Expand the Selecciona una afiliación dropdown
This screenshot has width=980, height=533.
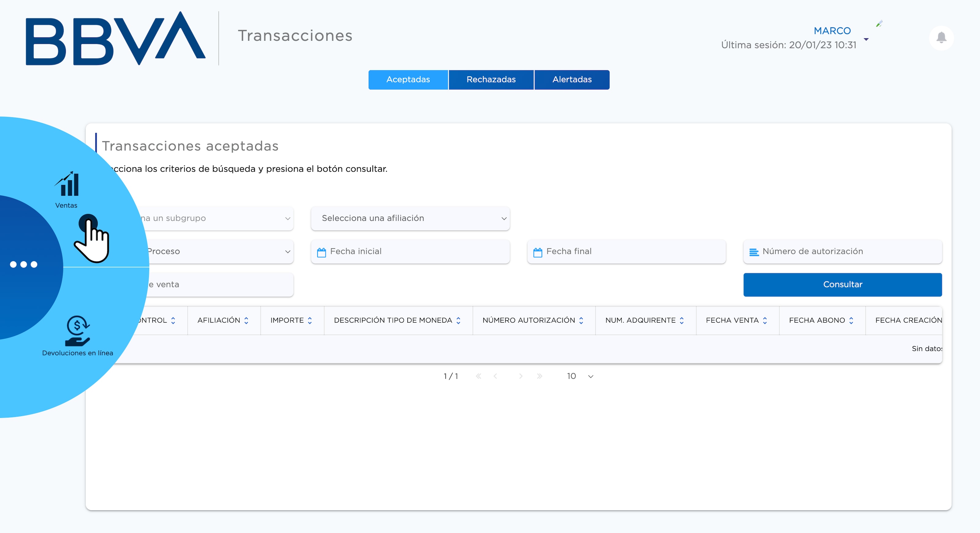pos(410,218)
